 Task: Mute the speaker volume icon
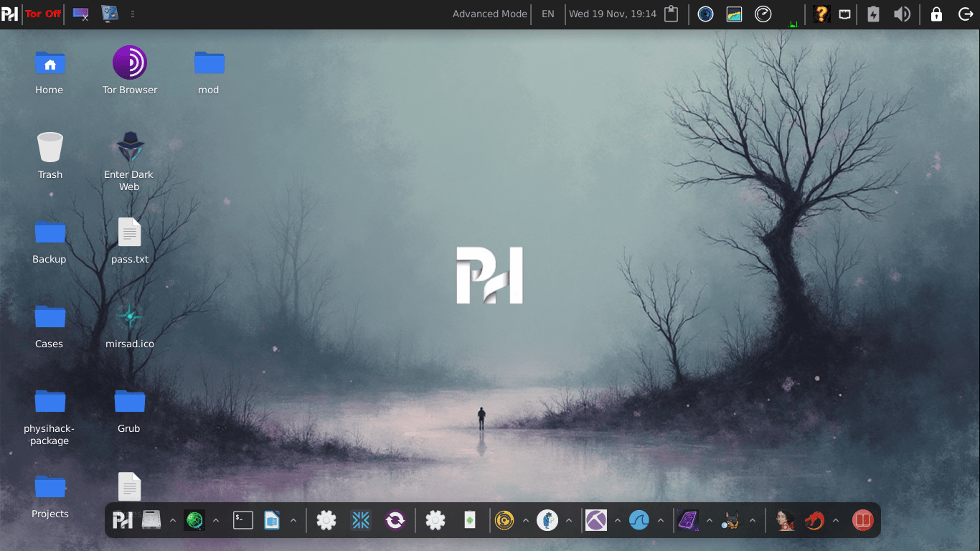[x=903, y=14]
